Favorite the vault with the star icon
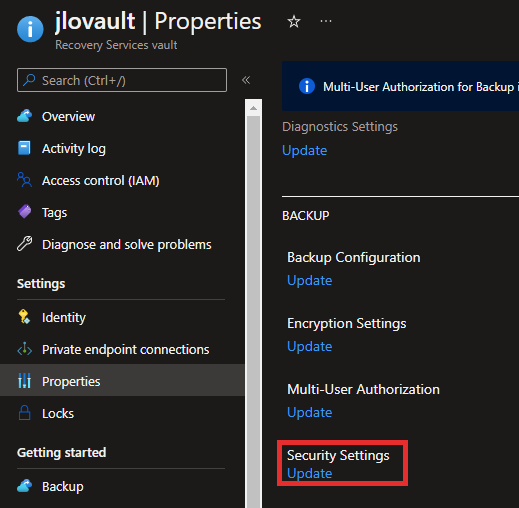Viewport: 519px width, 508px height. coord(294,22)
